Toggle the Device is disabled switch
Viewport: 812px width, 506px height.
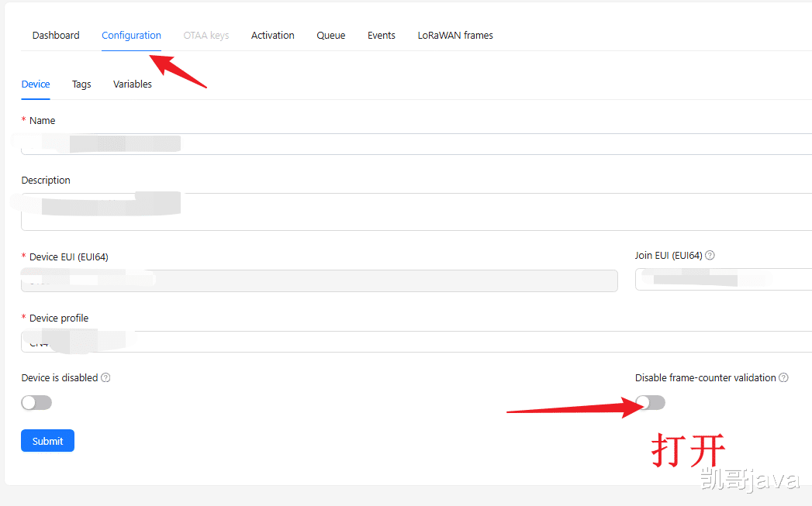(36, 402)
